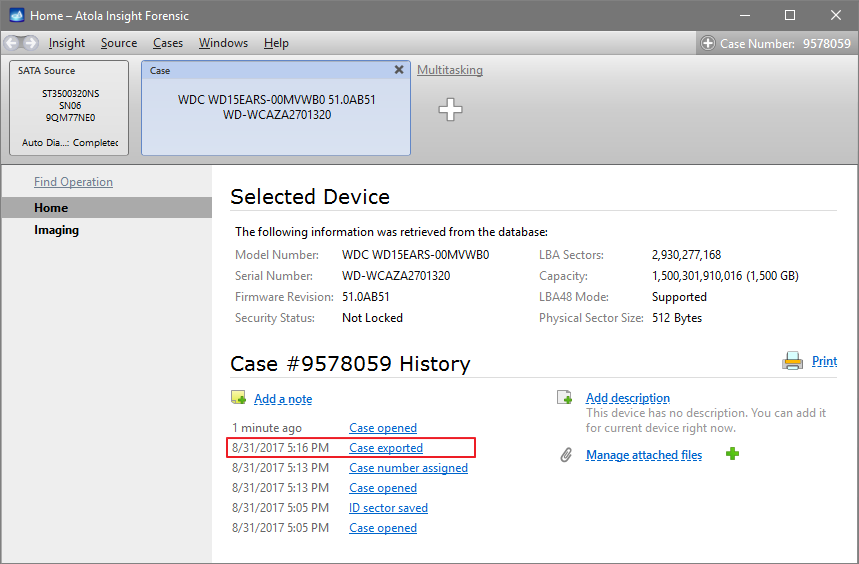This screenshot has width=859, height=564.
Task: Click LBA48 Mode value Supported
Action: tap(679, 297)
